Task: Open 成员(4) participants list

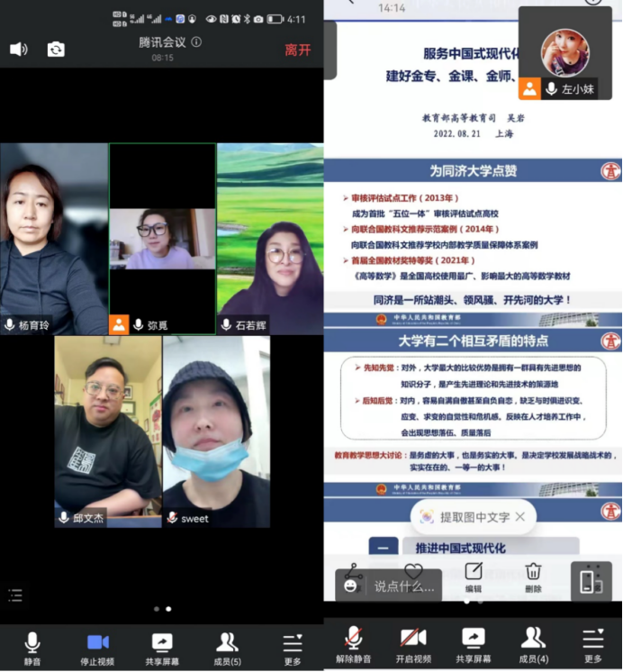Action: 533,645
